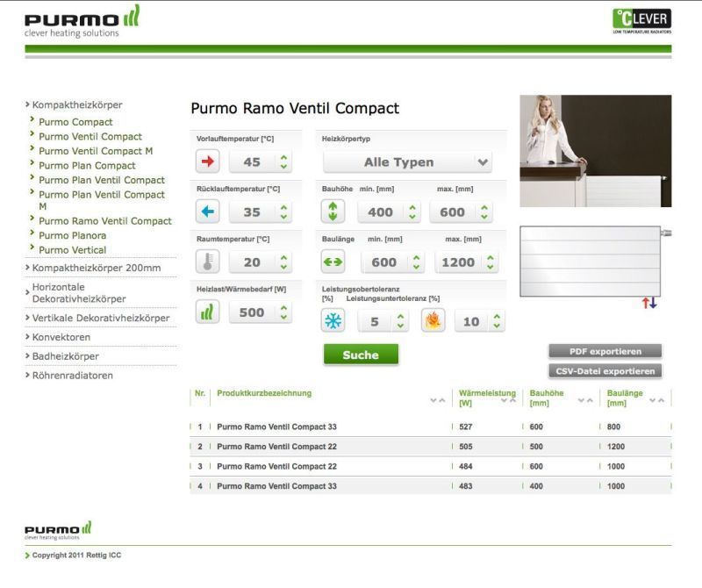Image resolution: width=702 pixels, height=588 pixels.
Task: Start the search with the Suche button
Action: tap(361, 355)
